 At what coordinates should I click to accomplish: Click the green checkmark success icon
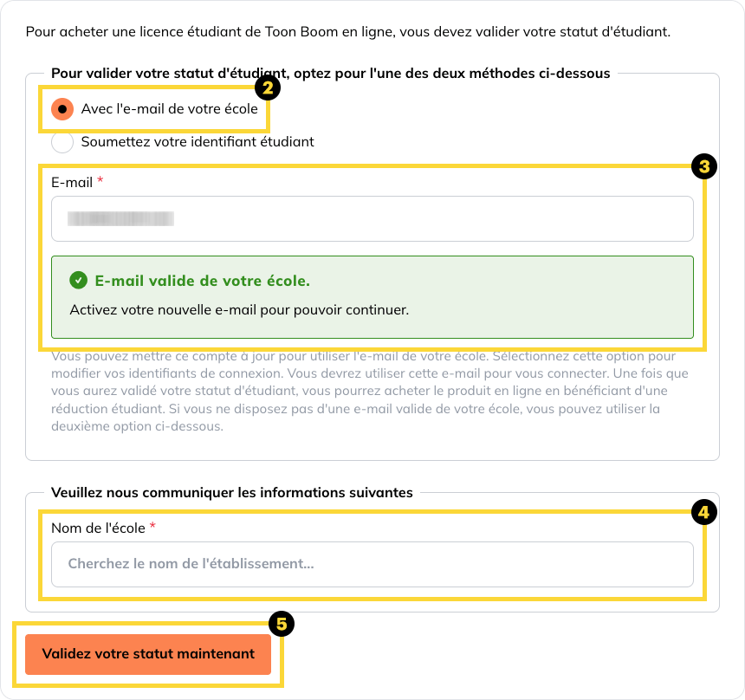(x=79, y=281)
